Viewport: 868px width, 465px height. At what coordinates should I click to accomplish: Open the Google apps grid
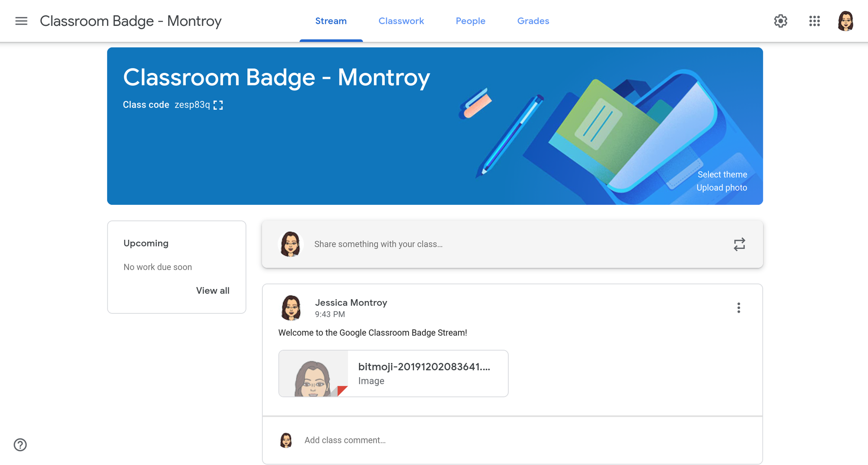pos(814,21)
